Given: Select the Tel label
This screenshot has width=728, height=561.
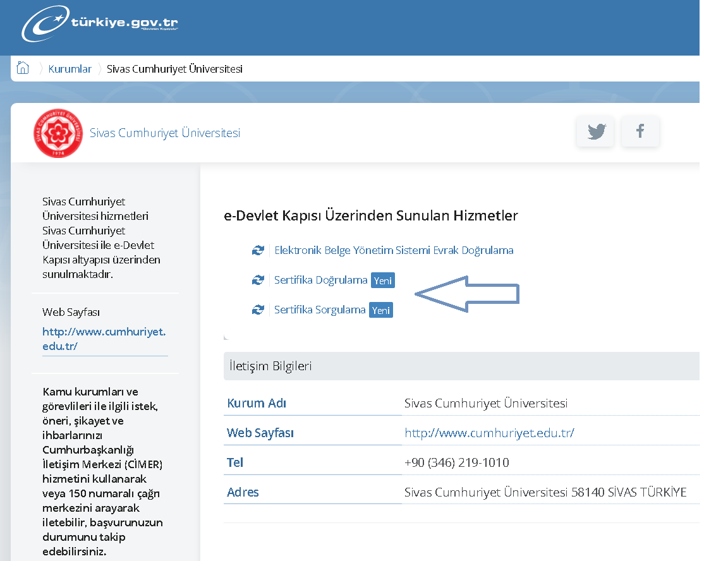Looking at the screenshot, I should (235, 462).
